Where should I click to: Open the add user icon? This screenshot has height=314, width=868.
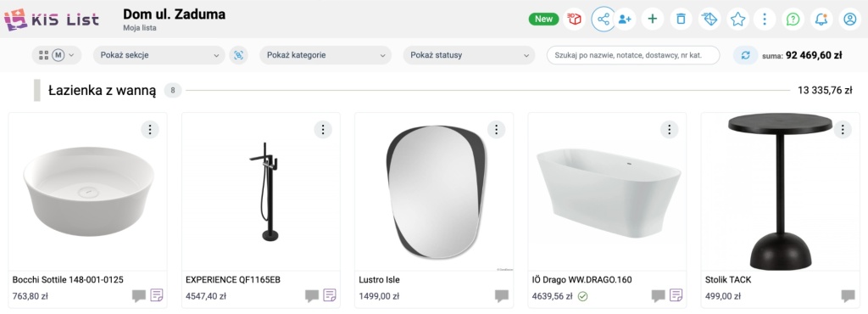click(x=625, y=20)
